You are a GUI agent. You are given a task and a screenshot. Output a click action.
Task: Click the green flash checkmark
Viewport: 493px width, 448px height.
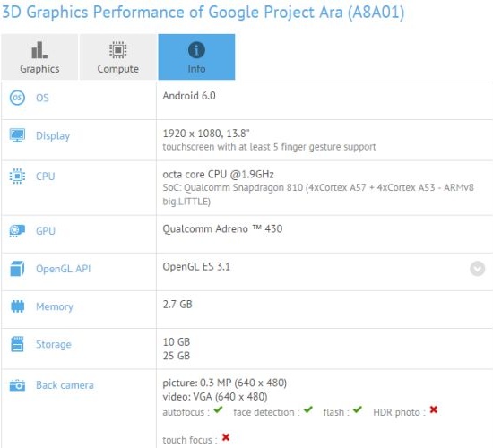[x=357, y=409]
